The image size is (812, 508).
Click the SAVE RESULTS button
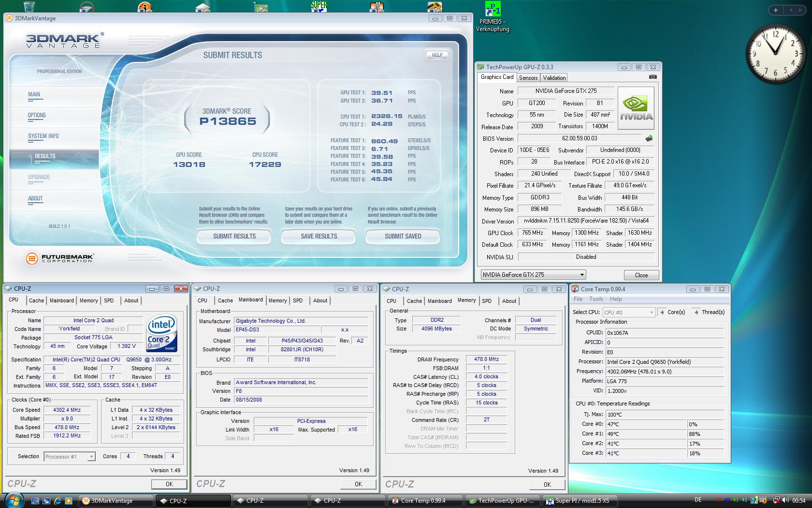point(319,236)
